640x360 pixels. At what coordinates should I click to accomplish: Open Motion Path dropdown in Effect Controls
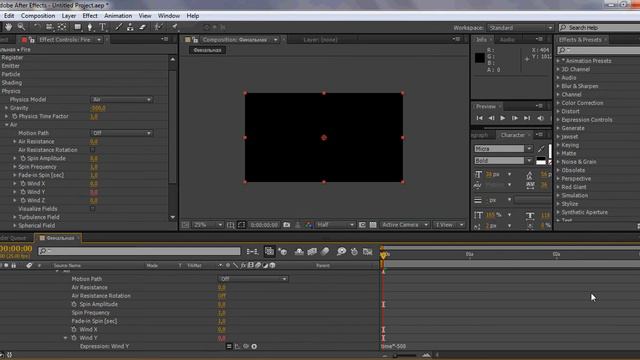121,133
